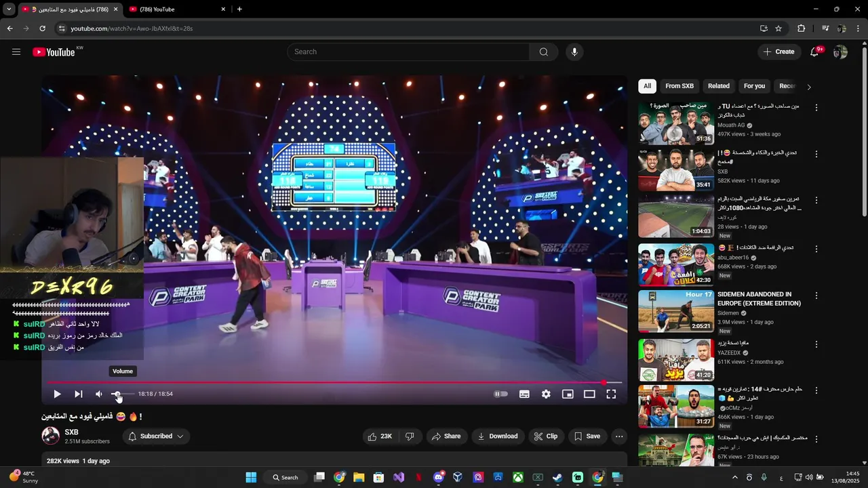The width and height of the screenshot is (868, 488).
Task: Click the search magnifier button
Action: (x=543, y=52)
